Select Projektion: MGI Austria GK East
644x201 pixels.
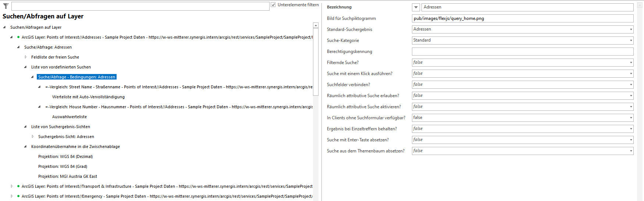[x=67, y=176]
